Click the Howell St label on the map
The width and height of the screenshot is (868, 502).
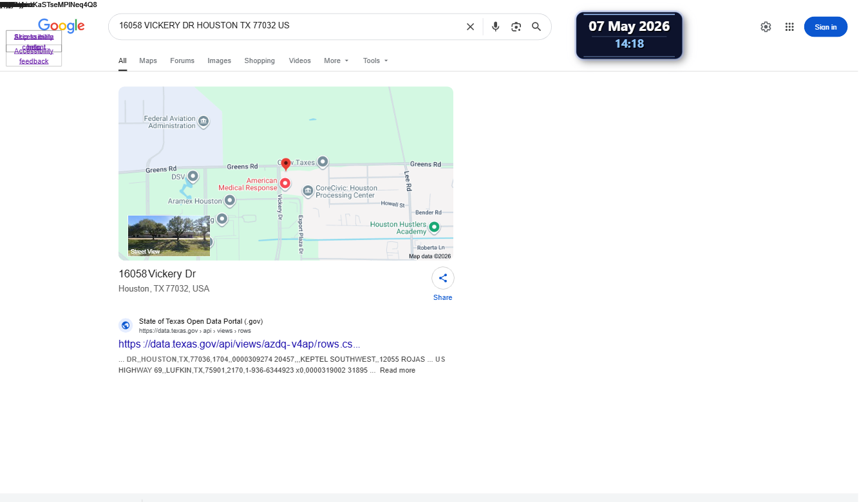click(x=393, y=205)
